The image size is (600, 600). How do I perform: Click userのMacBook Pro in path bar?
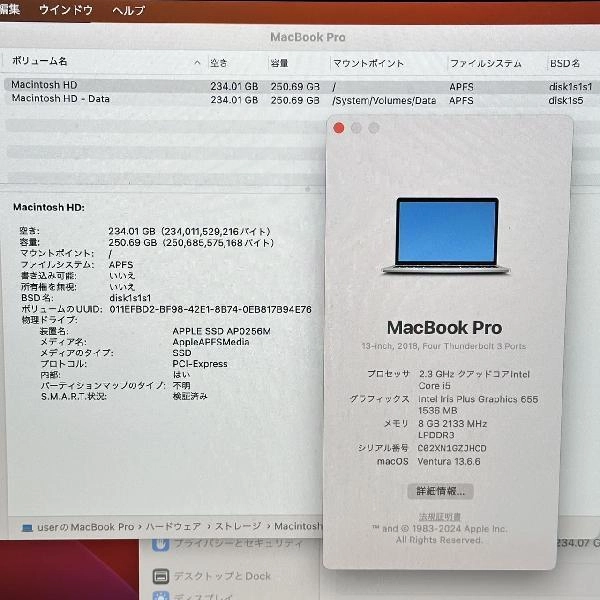point(85,527)
